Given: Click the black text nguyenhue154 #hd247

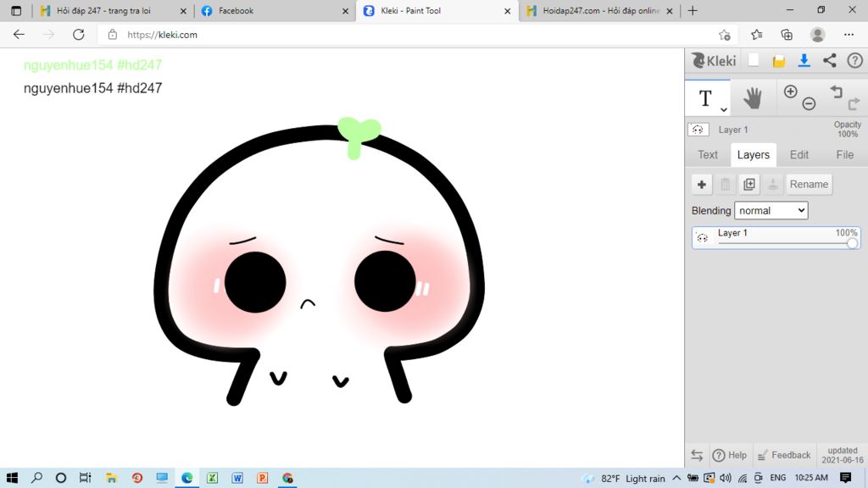Looking at the screenshot, I should [92, 88].
